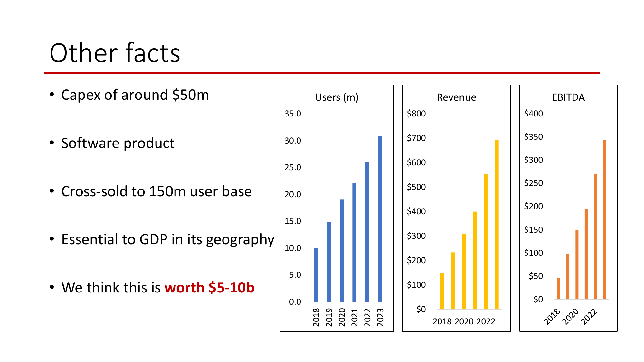Click the 'Users (m)' chart title

tap(337, 97)
